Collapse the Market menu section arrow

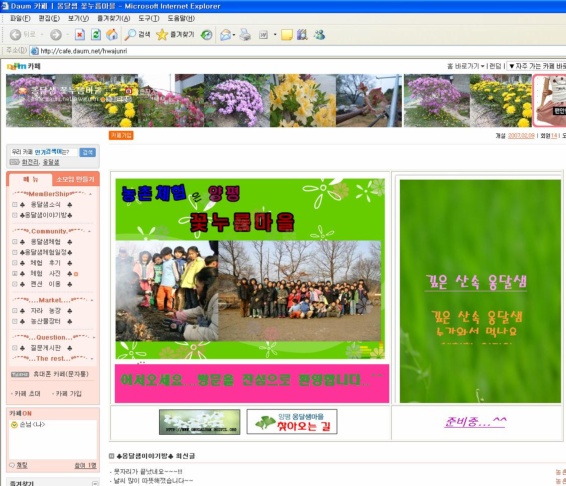[92, 300]
